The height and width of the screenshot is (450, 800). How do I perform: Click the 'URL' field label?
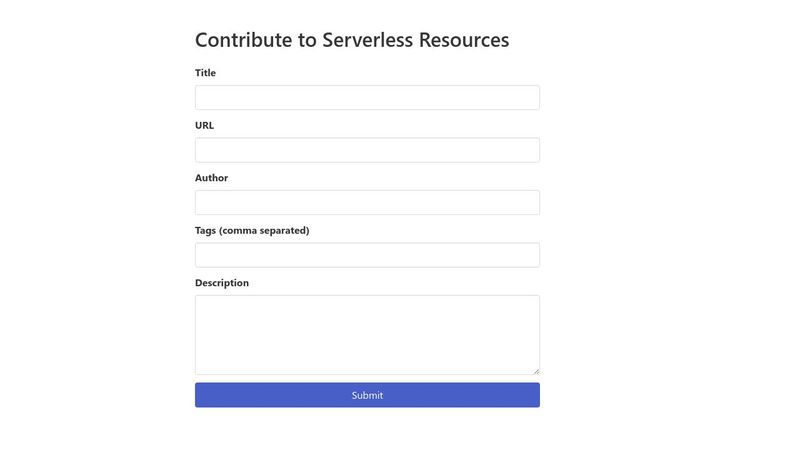coord(204,126)
